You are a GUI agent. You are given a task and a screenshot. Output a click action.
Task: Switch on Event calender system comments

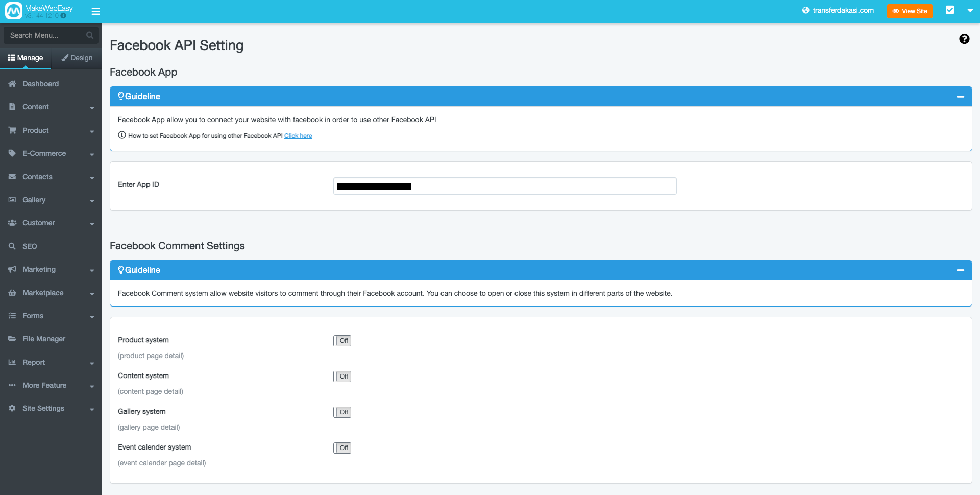(342, 447)
